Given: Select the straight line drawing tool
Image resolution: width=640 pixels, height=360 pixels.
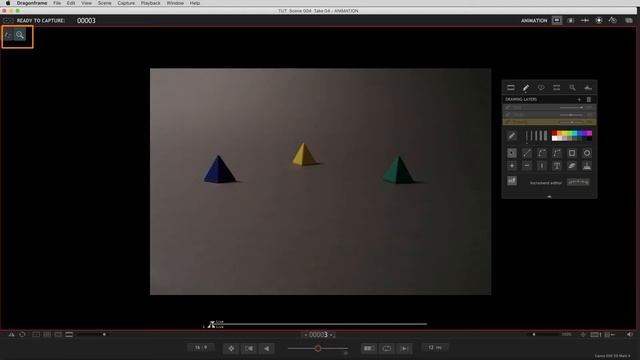Looking at the screenshot, I should pyautogui.click(x=527, y=153).
